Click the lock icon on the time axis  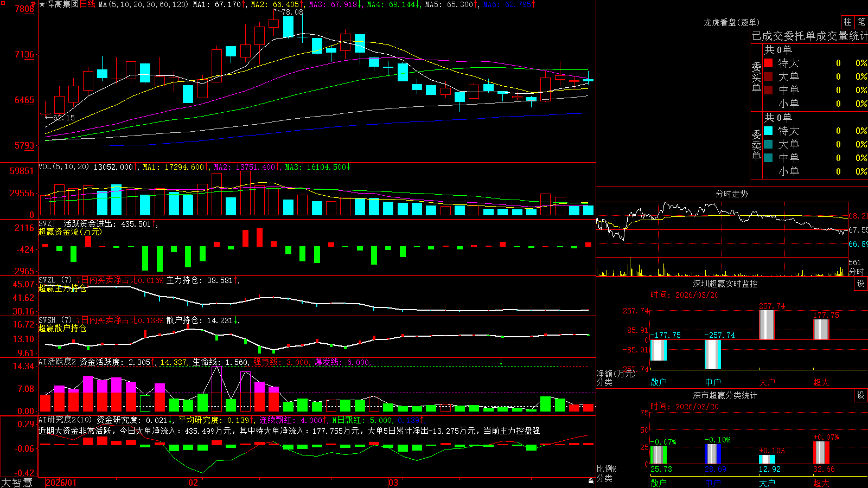(591, 481)
